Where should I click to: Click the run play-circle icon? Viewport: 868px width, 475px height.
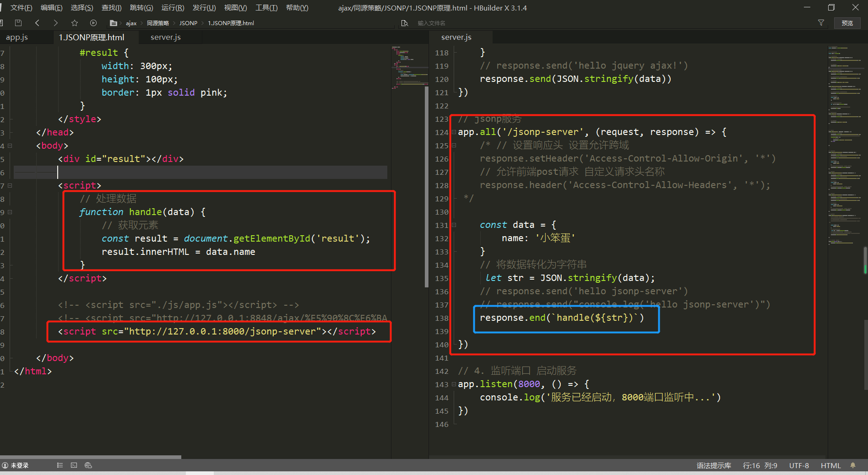pyautogui.click(x=93, y=23)
